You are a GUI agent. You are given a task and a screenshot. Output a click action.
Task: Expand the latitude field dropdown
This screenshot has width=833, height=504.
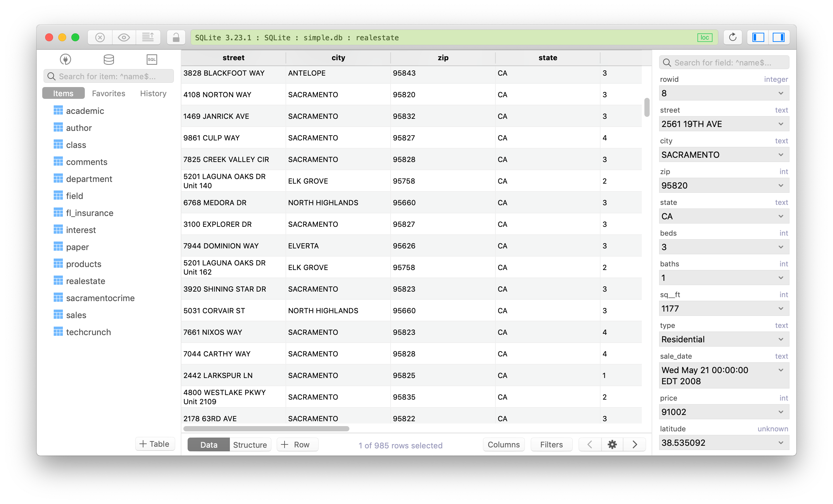(781, 442)
